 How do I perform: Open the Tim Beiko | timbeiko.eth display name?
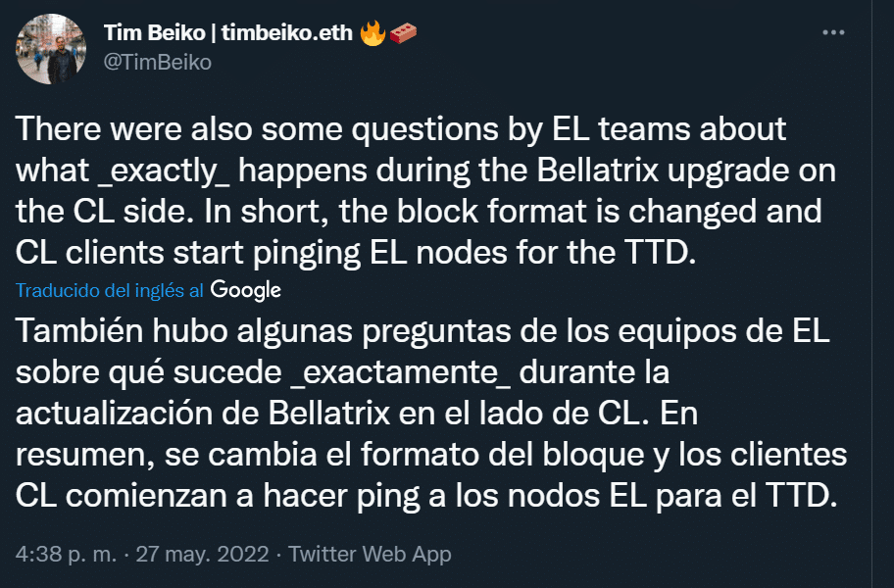228,33
